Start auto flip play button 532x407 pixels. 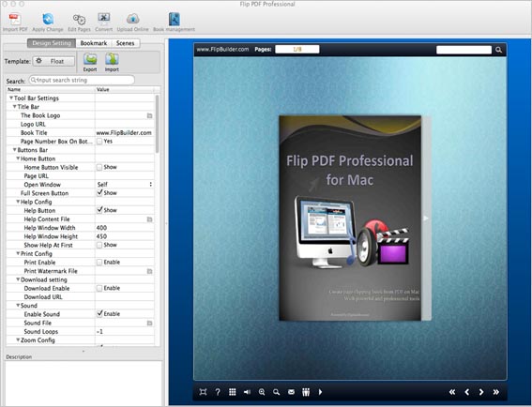tap(320, 392)
